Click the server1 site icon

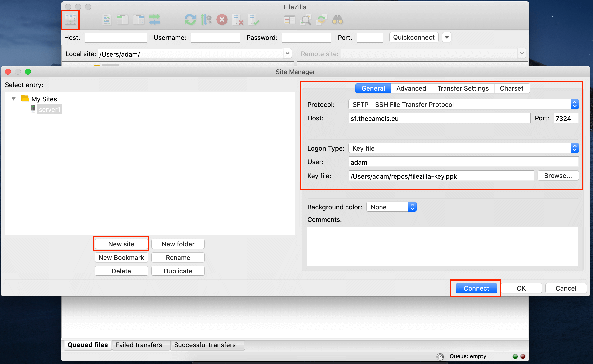pos(33,109)
